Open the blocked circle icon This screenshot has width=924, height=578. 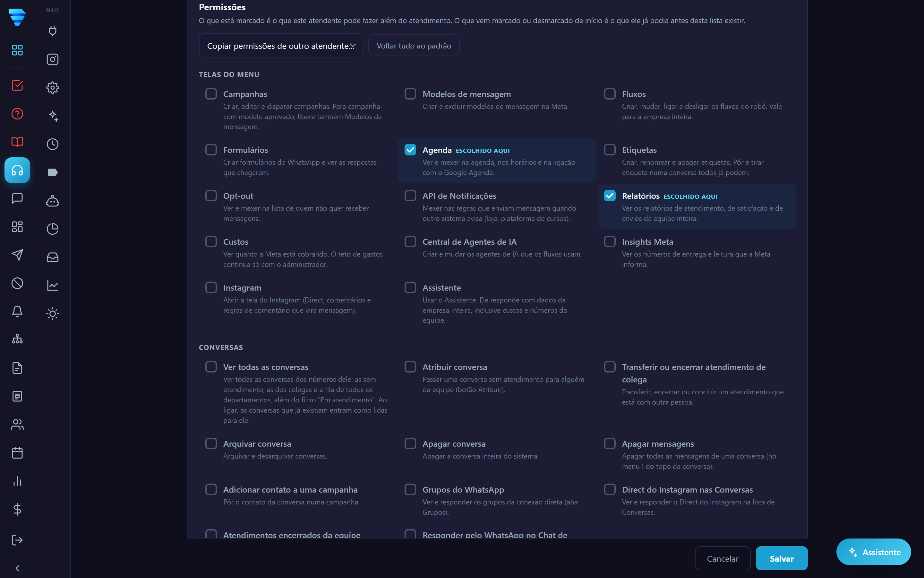[17, 283]
